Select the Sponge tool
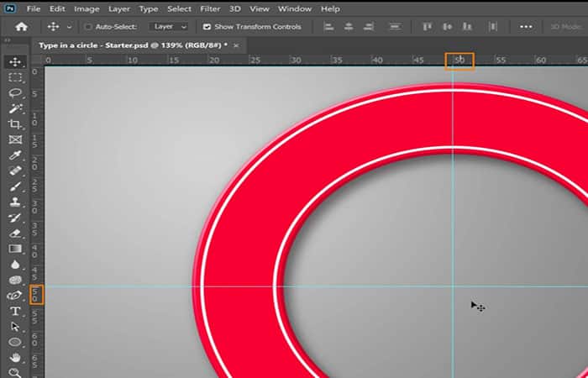 point(15,280)
